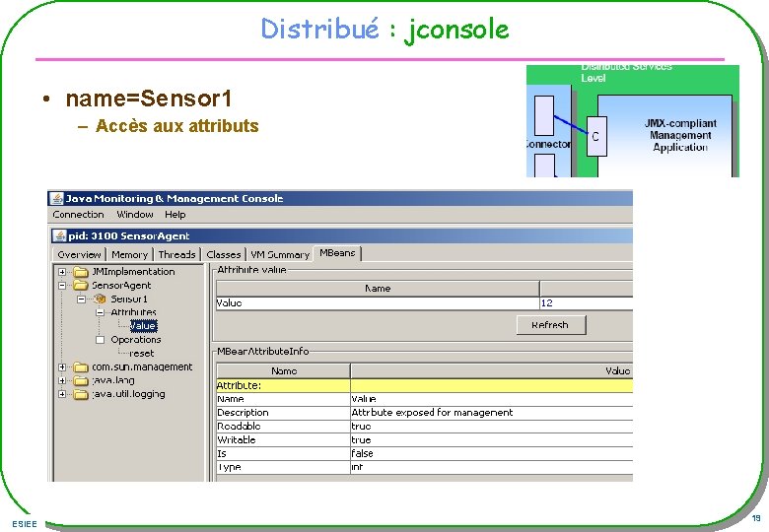Open the Connection menu
Screen dimensions: 769x532
(78, 215)
